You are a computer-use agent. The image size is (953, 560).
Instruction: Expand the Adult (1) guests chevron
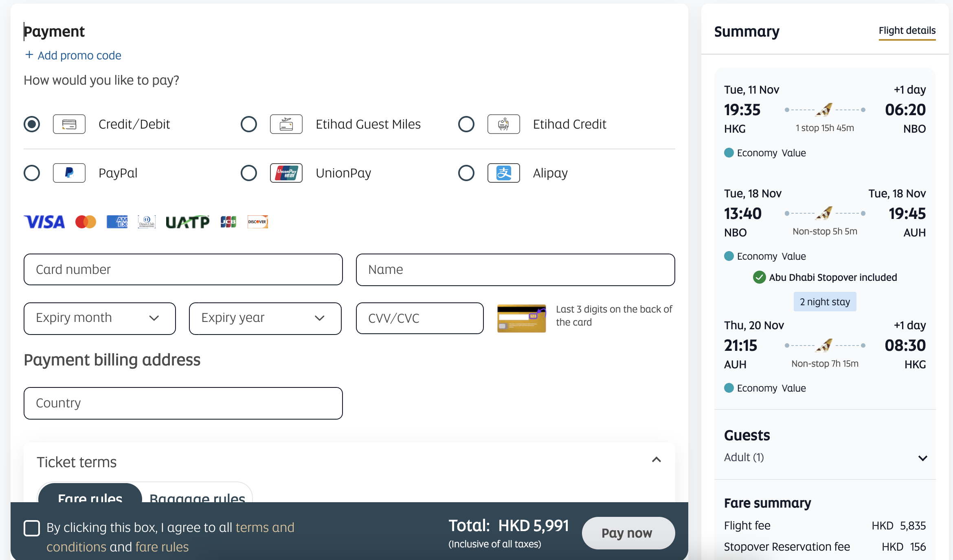[922, 458]
